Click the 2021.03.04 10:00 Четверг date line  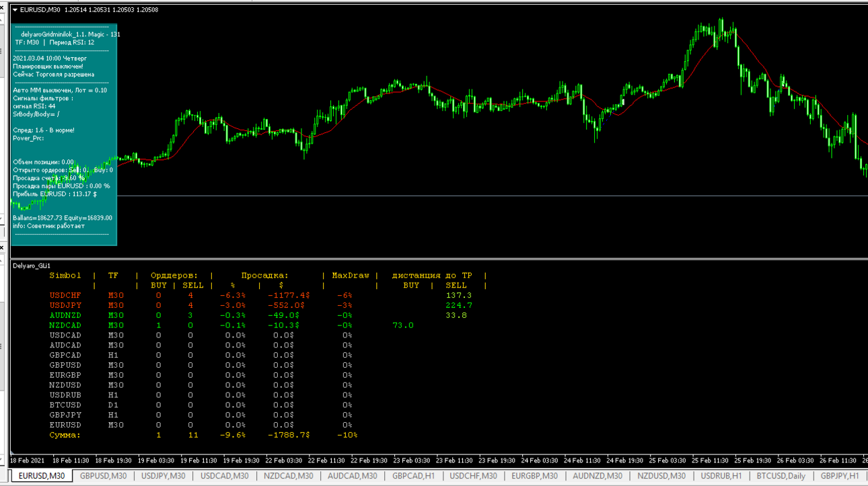[x=50, y=58]
